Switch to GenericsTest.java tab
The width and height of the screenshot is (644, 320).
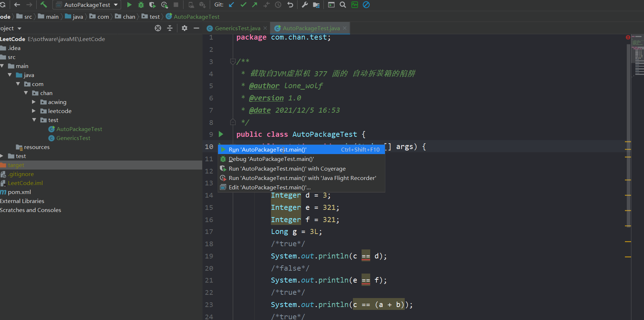237,28
